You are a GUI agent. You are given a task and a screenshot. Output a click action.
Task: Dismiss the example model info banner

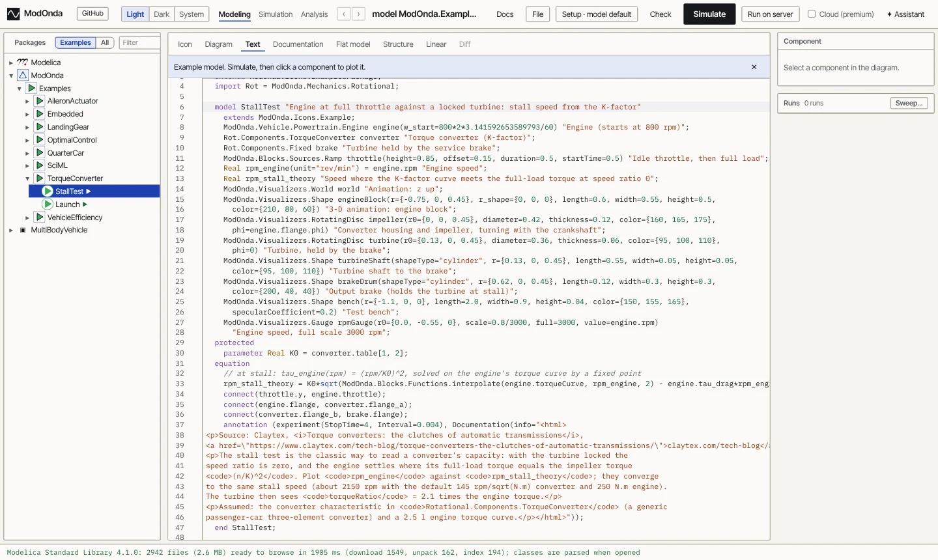pos(754,67)
